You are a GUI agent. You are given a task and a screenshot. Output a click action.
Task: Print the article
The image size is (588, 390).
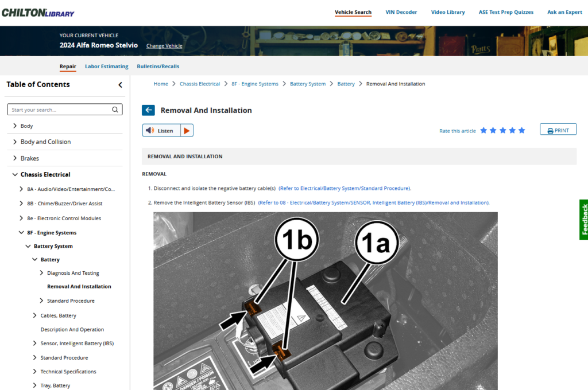click(558, 129)
